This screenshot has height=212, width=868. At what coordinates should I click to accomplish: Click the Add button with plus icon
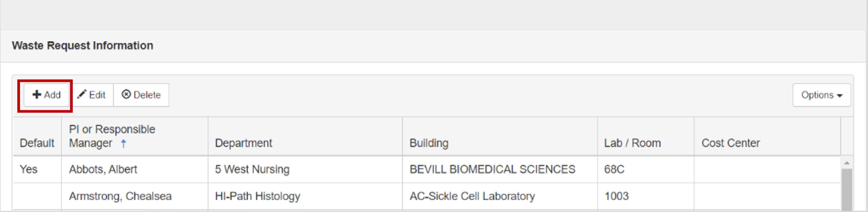[47, 95]
